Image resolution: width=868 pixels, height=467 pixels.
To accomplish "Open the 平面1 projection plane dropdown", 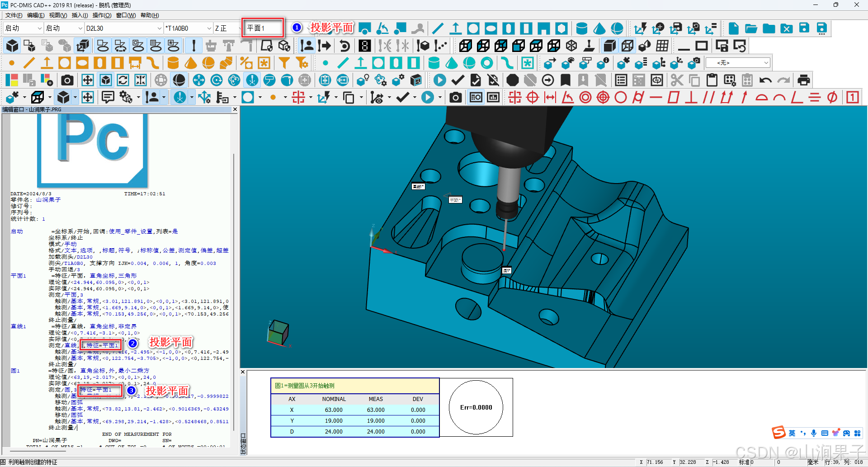I will click(263, 28).
